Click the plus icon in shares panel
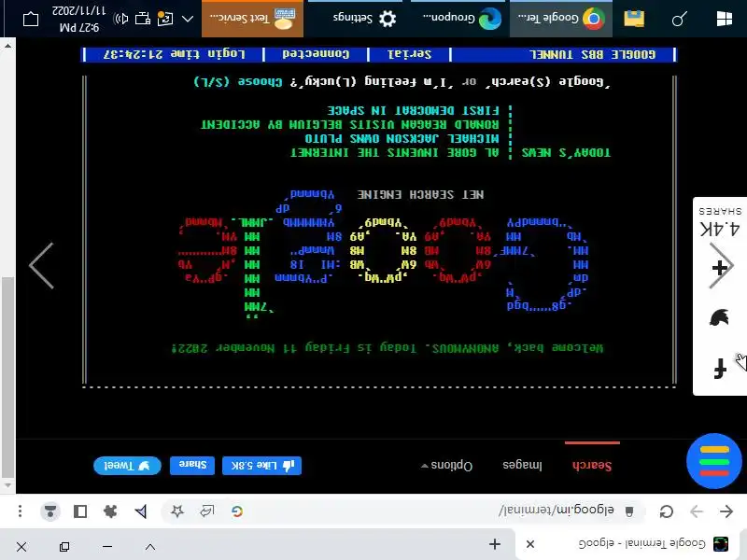 (719, 268)
